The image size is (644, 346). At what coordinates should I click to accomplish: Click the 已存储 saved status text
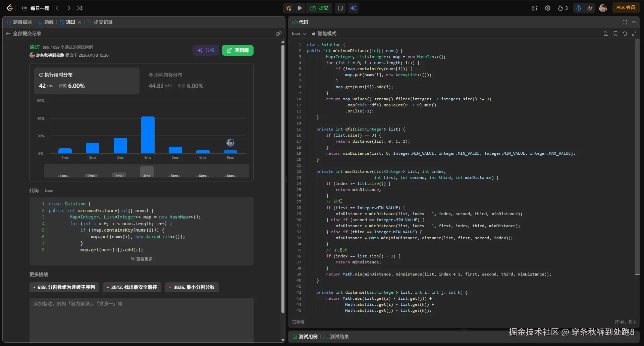[298, 322]
